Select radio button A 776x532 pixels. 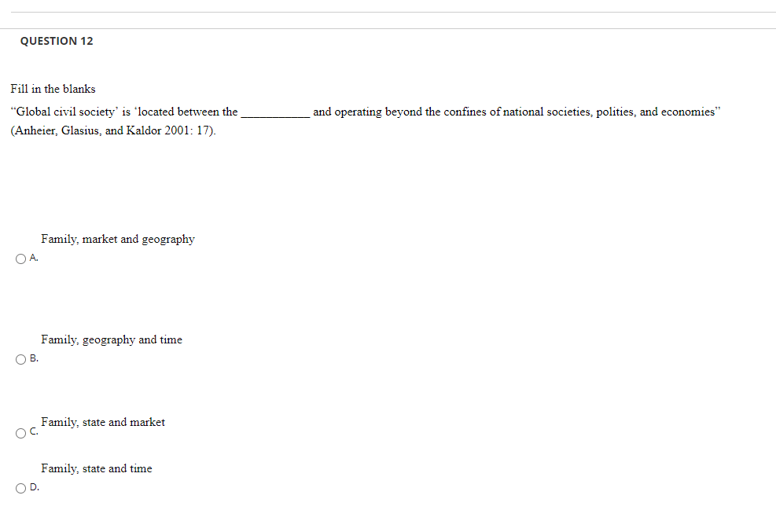pyautogui.click(x=20, y=258)
